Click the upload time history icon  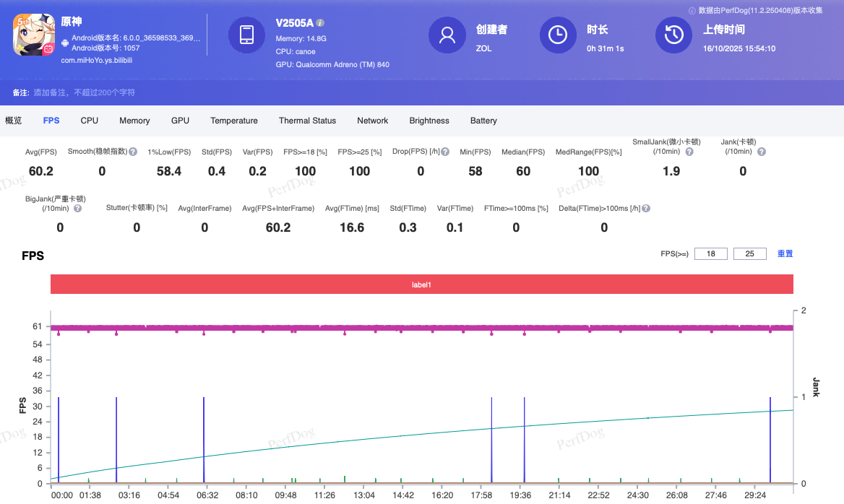coord(673,35)
